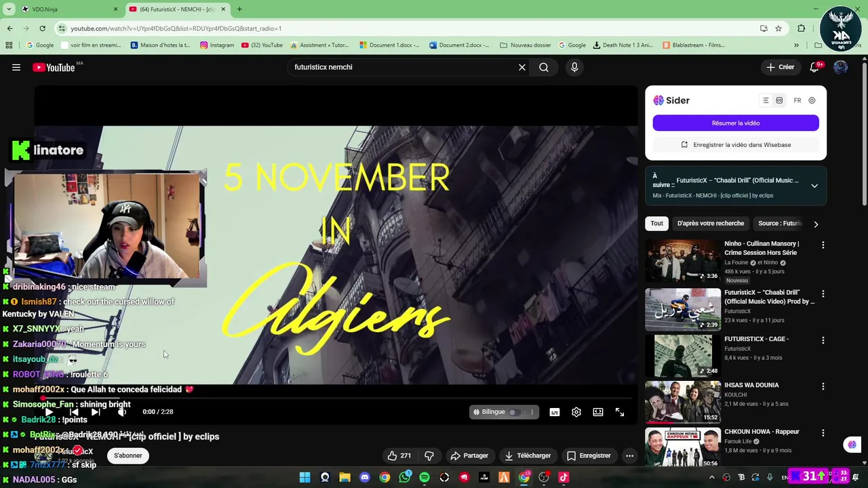Screen dimensions: 868x488
Task: Open options for FUTURISTICX - CAGE video
Action: [x=823, y=340]
